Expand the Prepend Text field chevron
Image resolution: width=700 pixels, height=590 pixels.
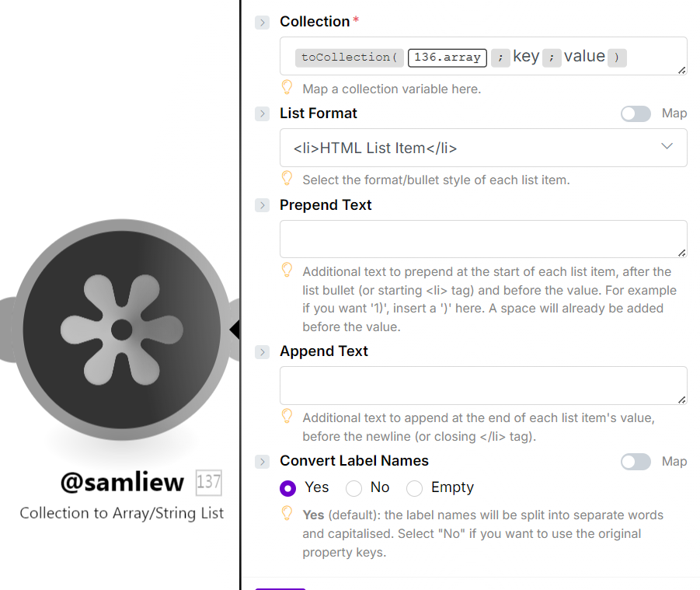[x=262, y=206]
